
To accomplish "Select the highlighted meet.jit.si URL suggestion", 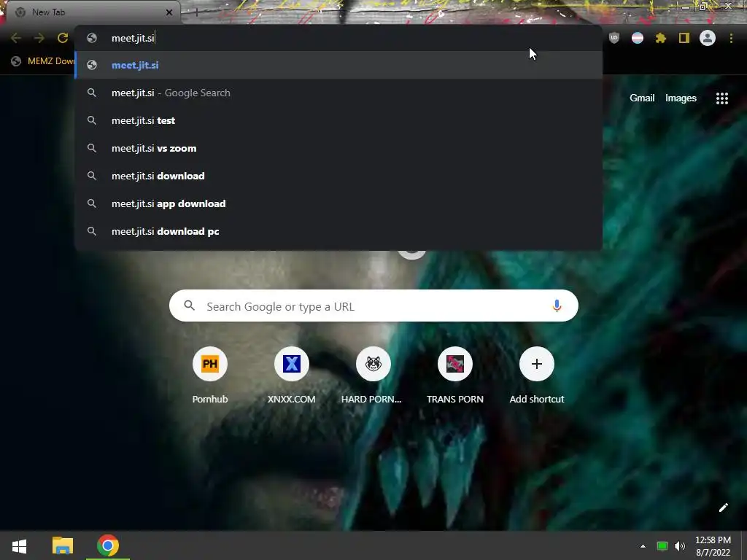I will tap(339, 65).
